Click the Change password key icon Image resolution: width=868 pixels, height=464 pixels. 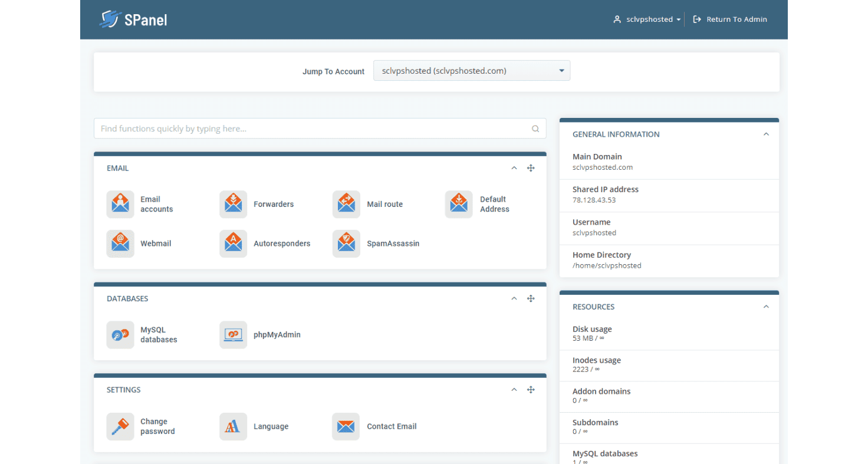point(120,426)
